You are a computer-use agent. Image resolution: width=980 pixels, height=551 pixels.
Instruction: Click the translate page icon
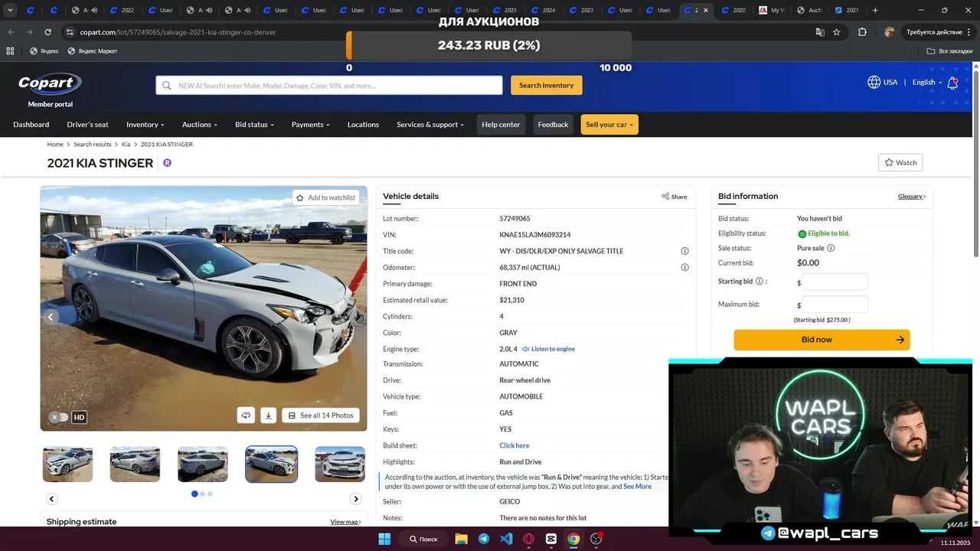820,32
